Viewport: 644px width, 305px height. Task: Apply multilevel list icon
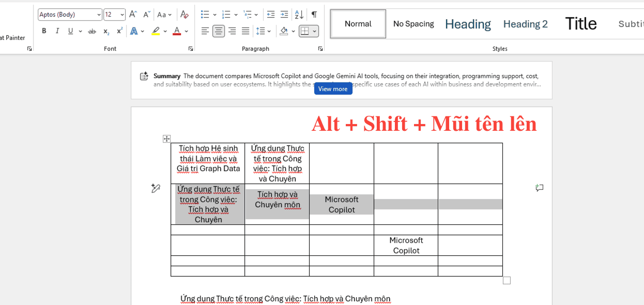(x=247, y=14)
